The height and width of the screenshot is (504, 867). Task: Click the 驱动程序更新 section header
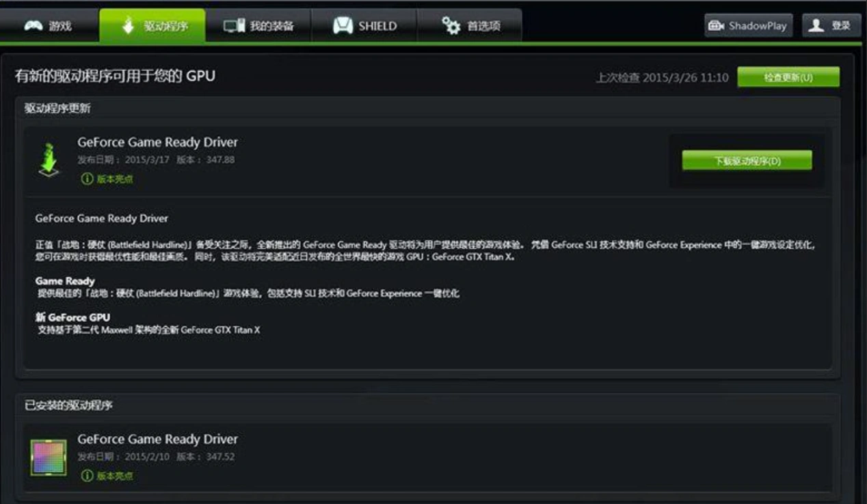[x=57, y=108]
